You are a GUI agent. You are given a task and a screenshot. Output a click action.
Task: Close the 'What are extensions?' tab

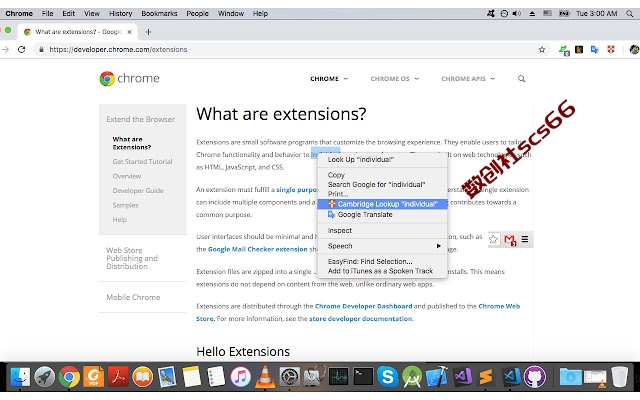point(129,32)
